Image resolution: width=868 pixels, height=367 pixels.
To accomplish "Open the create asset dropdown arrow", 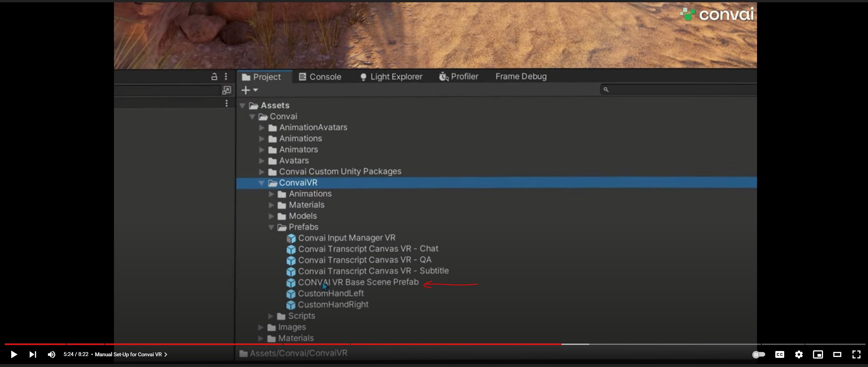I will (x=255, y=90).
